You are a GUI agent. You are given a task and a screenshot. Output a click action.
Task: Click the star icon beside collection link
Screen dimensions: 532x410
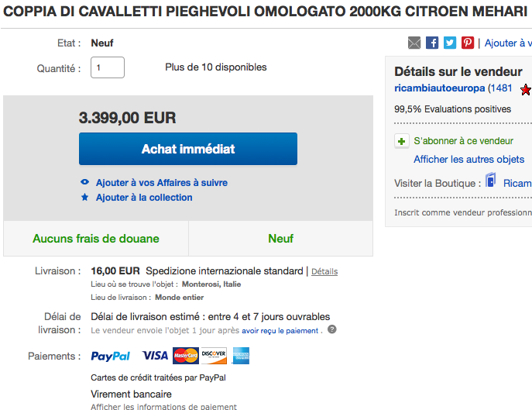click(x=85, y=197)
